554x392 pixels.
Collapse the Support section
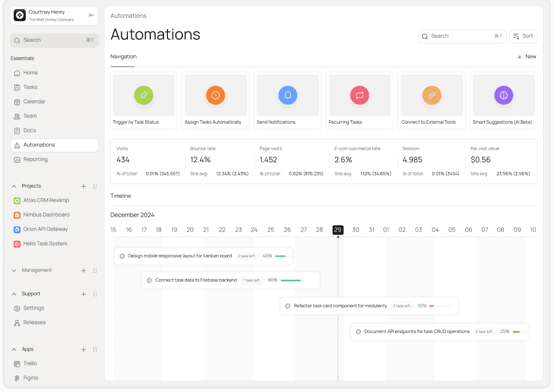coord(14,294)
